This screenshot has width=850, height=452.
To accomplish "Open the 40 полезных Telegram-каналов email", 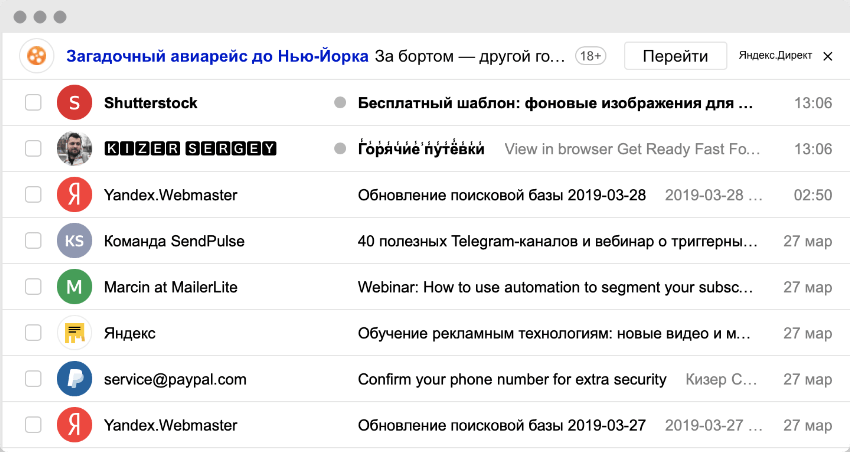I will pos(557,241).
